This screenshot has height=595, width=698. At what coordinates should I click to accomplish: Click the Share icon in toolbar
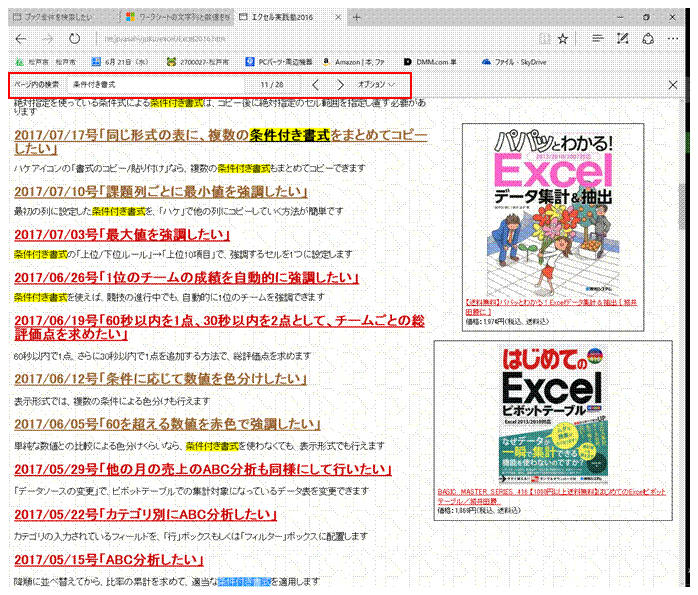point(648,39)
